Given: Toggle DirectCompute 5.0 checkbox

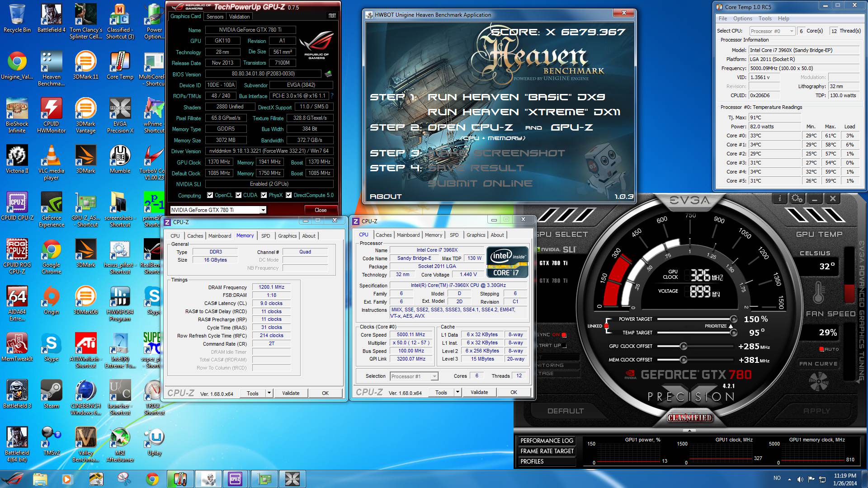Looking at the screenshot, I should 289,196.
